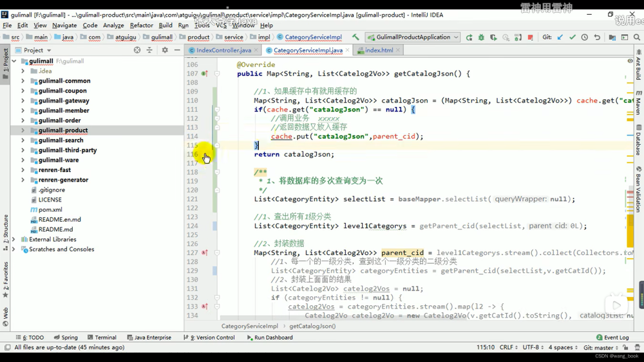
Task: Open Search Everywhere magnifier icon
Action: 637,37
